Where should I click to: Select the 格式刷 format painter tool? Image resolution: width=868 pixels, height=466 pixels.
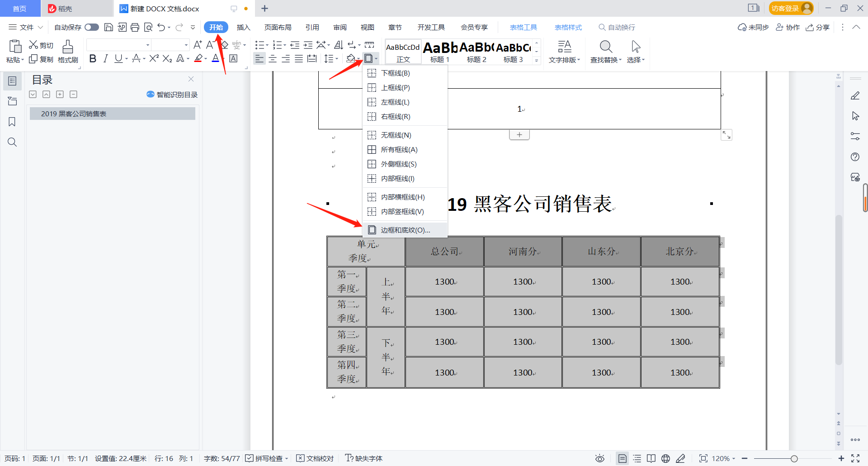point(67,51)
